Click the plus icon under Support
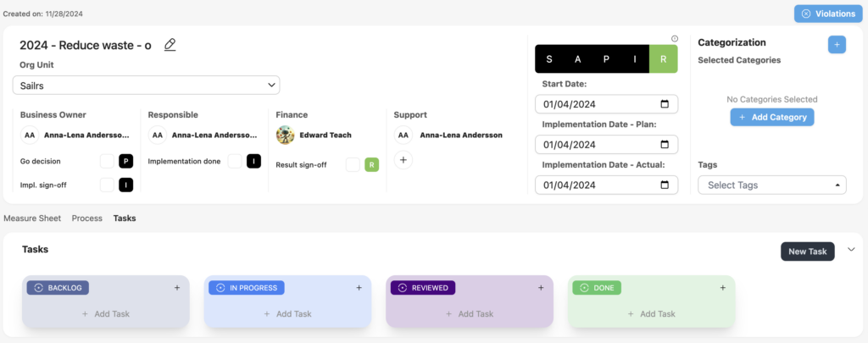The width and height of the screenshot is (868, 343). pyautogui.click(x=403, y=159)
